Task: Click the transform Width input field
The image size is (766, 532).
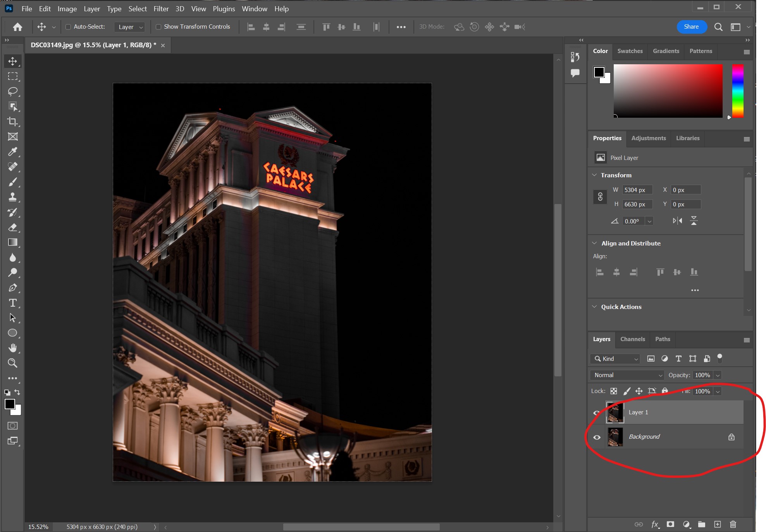Action: click(x=637, y=190)
